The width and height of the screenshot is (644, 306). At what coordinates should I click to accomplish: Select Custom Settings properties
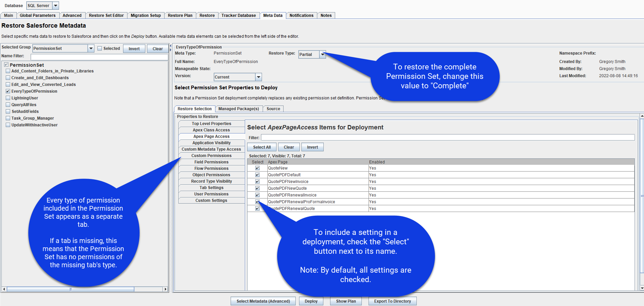coord(211,201)
